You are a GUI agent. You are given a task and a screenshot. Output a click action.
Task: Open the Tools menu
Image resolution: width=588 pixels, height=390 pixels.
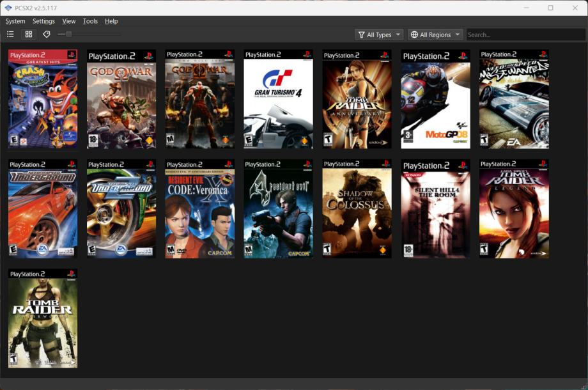pyautogui.click(x=90, y=21)
